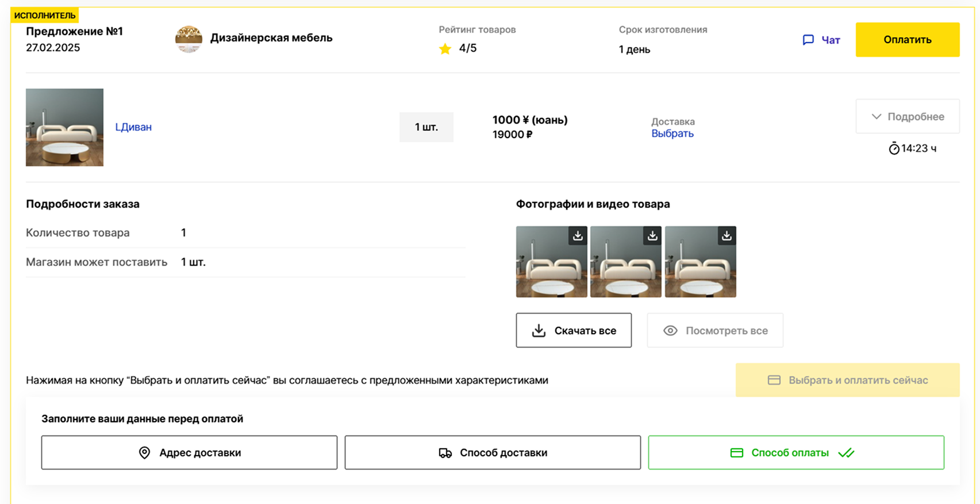This screenshot has width=980, height=504.
Task: Click the Скачать все download button
Action: pyautogui.click(x=573, y=330)
